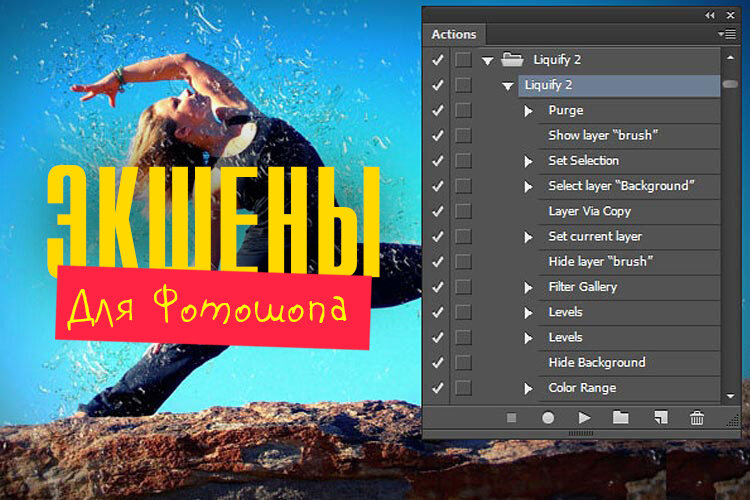Create a new action icon
The width and height of the screenshot is (750, 500).
click(661, 418)
